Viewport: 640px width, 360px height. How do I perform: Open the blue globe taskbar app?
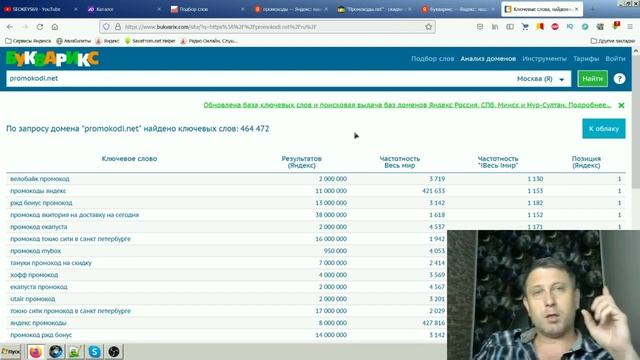point(56,351)
